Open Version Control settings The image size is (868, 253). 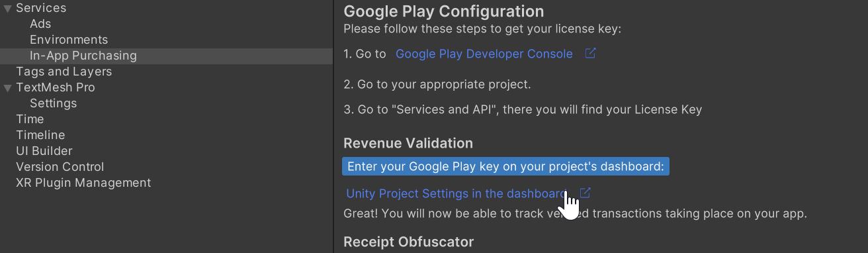(60, 167)
